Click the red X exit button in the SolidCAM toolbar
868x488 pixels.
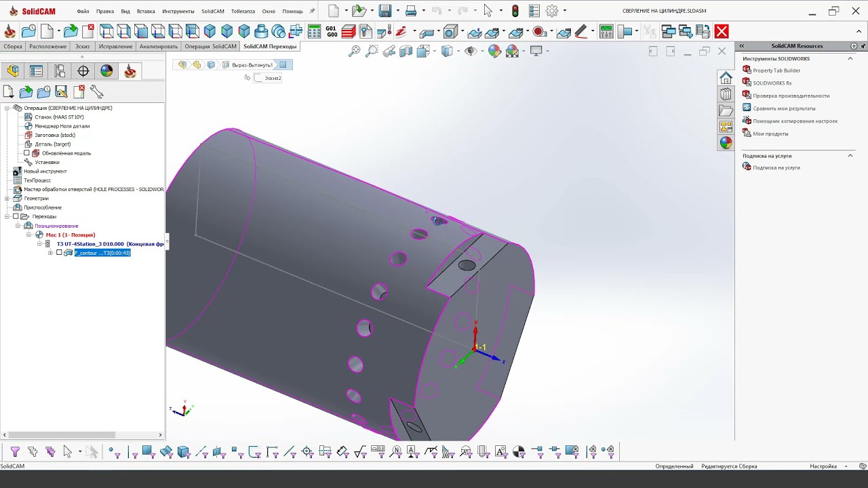click(x=722, y=31)
